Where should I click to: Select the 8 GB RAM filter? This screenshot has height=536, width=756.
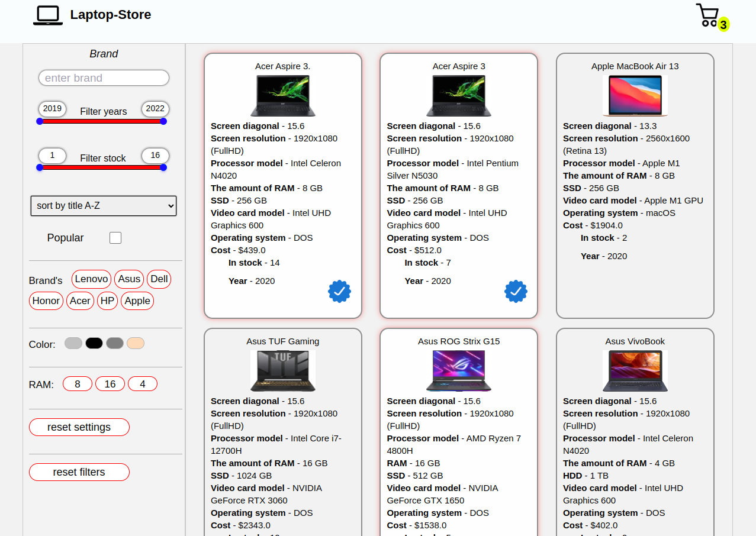pos(77,383)
